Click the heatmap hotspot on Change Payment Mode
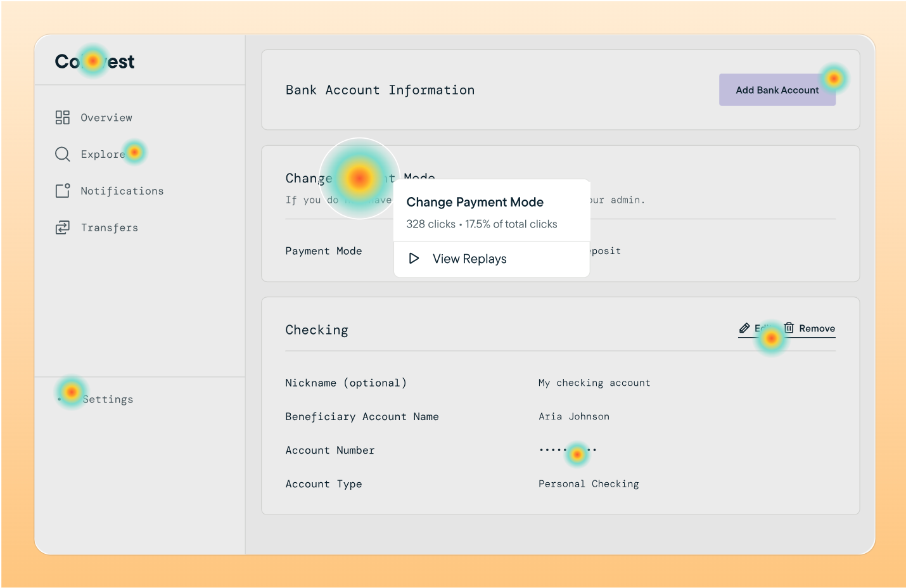Image resolution: width=906 pixels, height=588 pixels. (x=359, y=178)
